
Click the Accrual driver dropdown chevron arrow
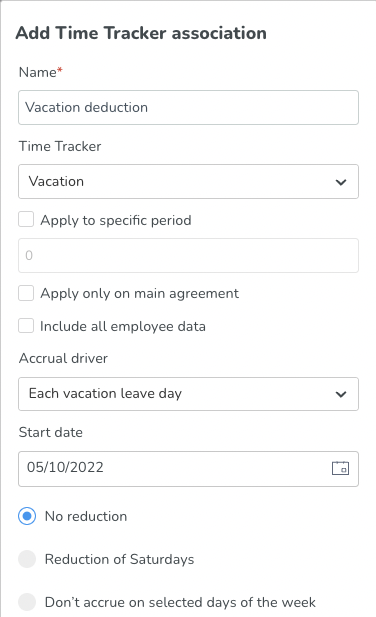(341, 394)
